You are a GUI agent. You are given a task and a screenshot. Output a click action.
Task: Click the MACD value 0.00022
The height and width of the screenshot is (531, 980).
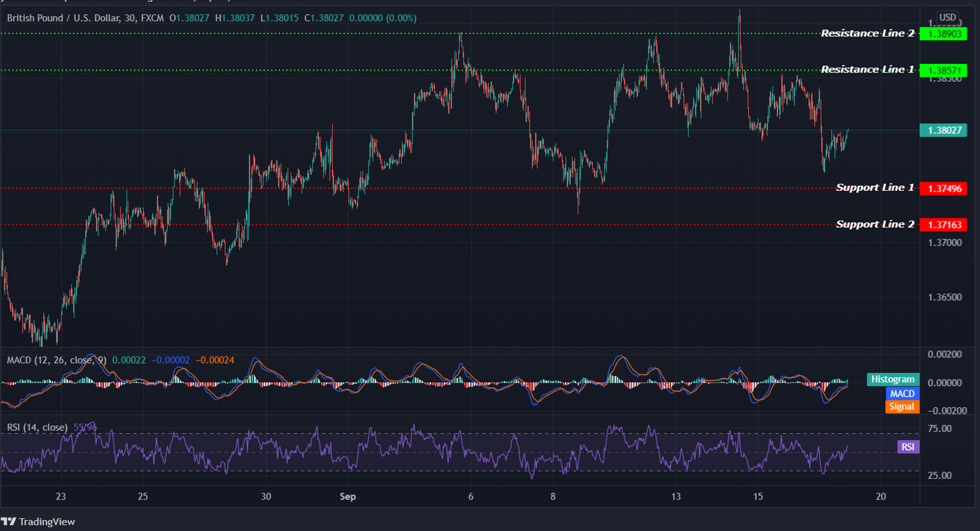129,360
